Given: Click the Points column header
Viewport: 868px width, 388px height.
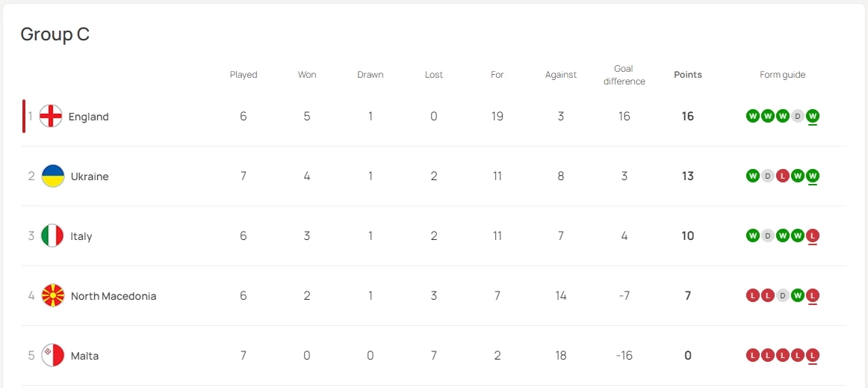Looking at the screenshot, I should click(688, 75).
